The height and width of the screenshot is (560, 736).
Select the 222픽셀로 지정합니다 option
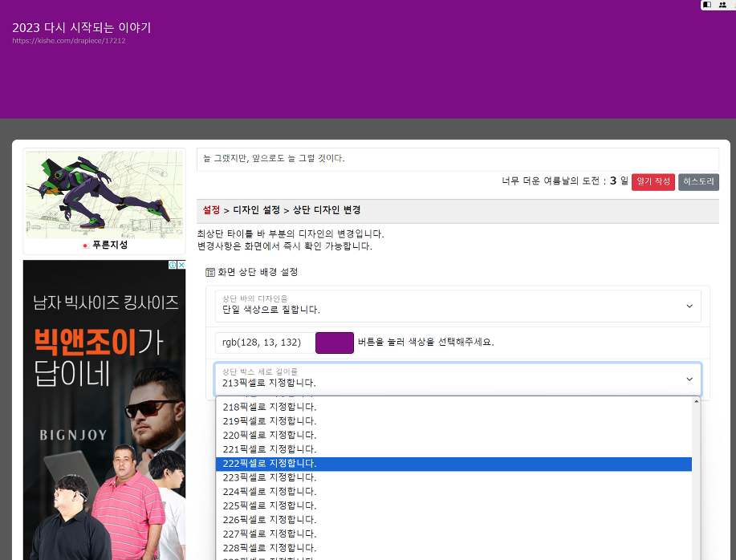click(453, 464)
